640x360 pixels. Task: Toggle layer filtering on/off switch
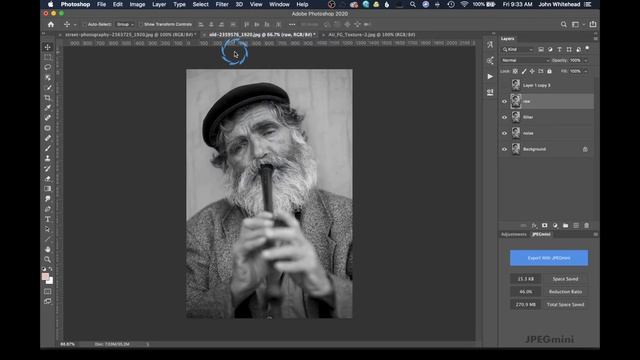[x=587, y=49]
